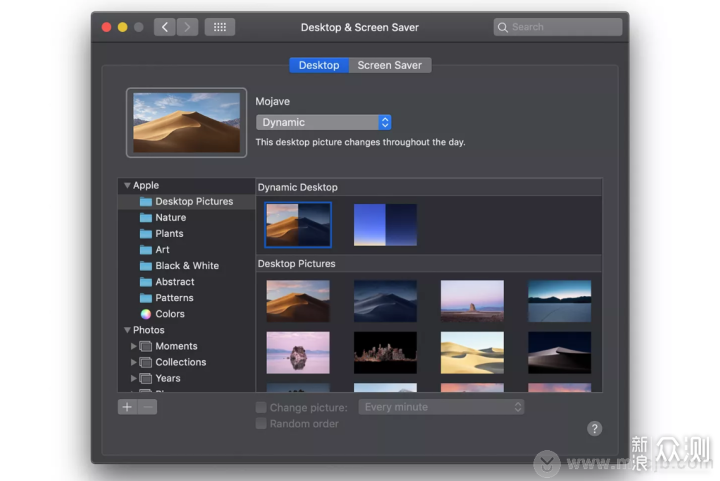
Task: Select the Black & White label
Action: pos(187,266)
